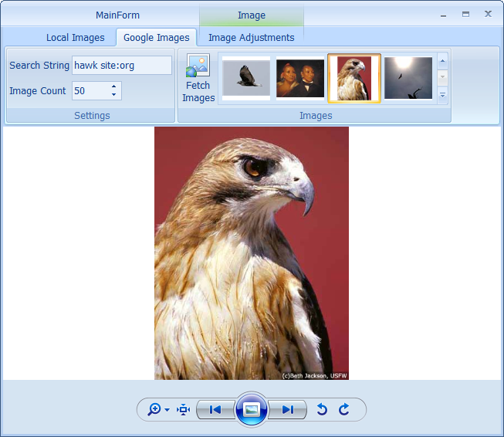Select the sun and sky silhouette thumbnail
The height and width of the screenshot is (437, 504).
(x=408, y=78)
